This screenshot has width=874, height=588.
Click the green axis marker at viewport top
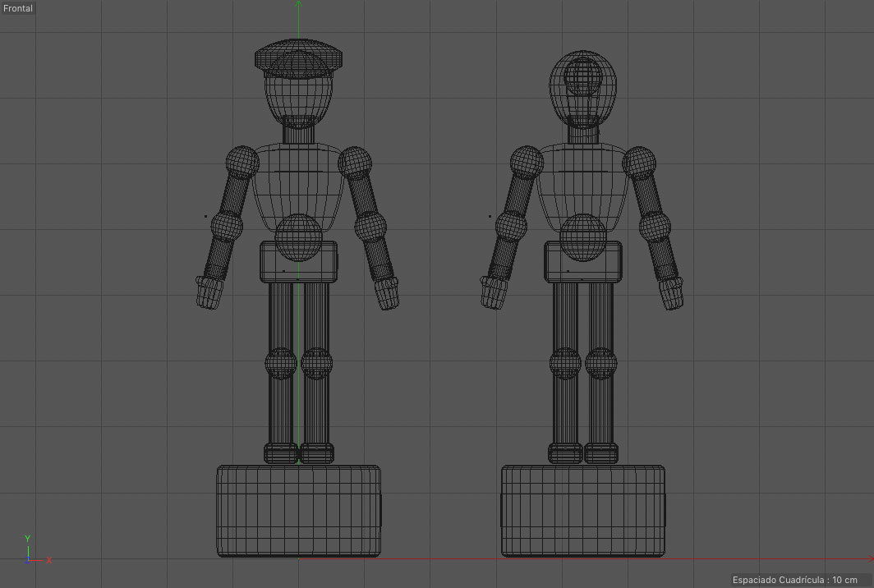click(298, 4)
